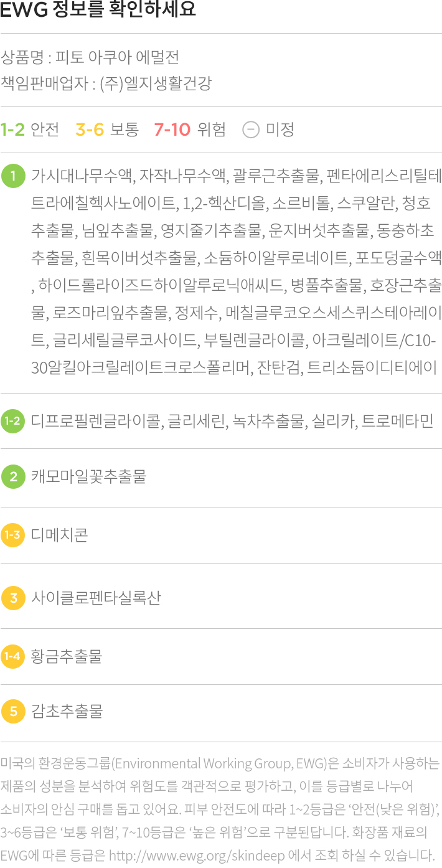Click the 미정 legend label
The height and width of the screenshot is (868, 442).
point(280,130)
